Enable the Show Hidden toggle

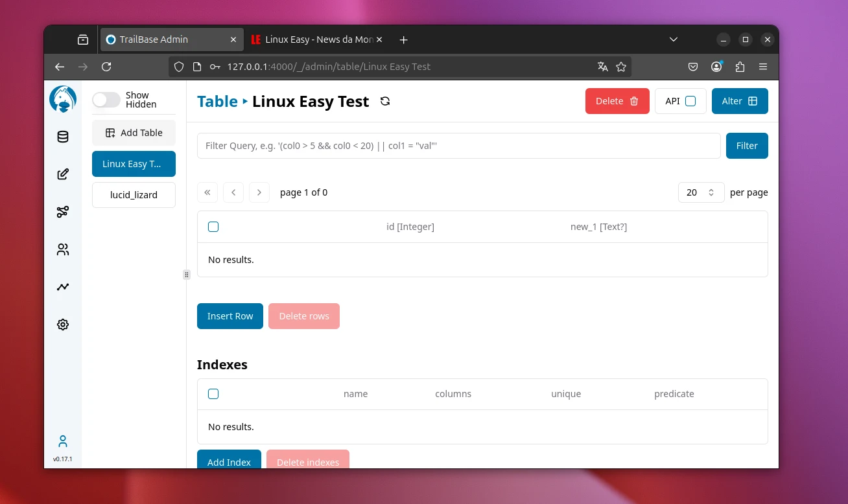(x=106, y=100)
